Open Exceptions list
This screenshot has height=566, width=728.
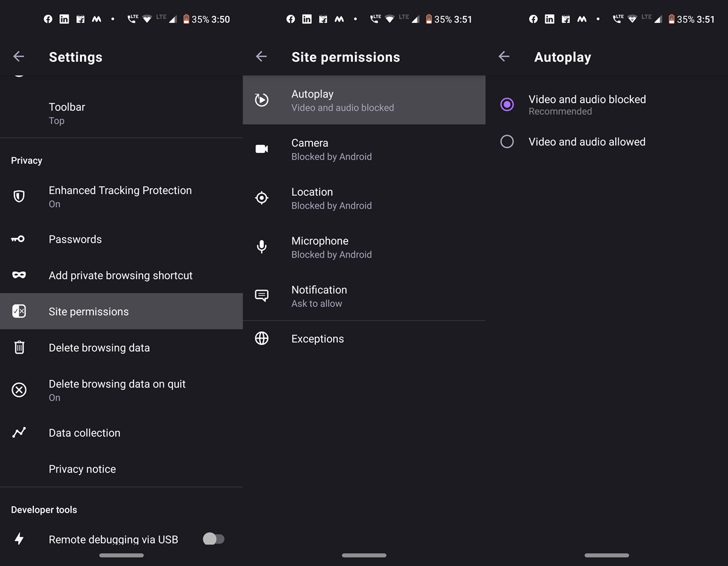click(364, 339)
